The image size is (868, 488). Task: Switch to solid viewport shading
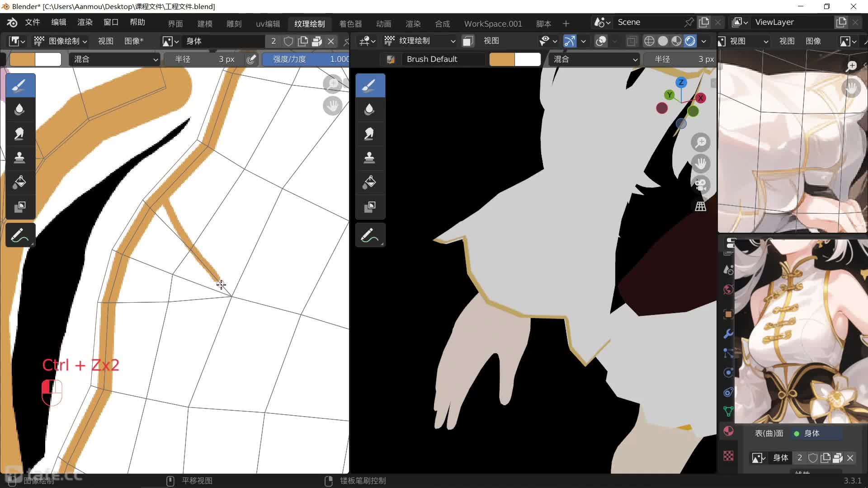coord(663,41)
